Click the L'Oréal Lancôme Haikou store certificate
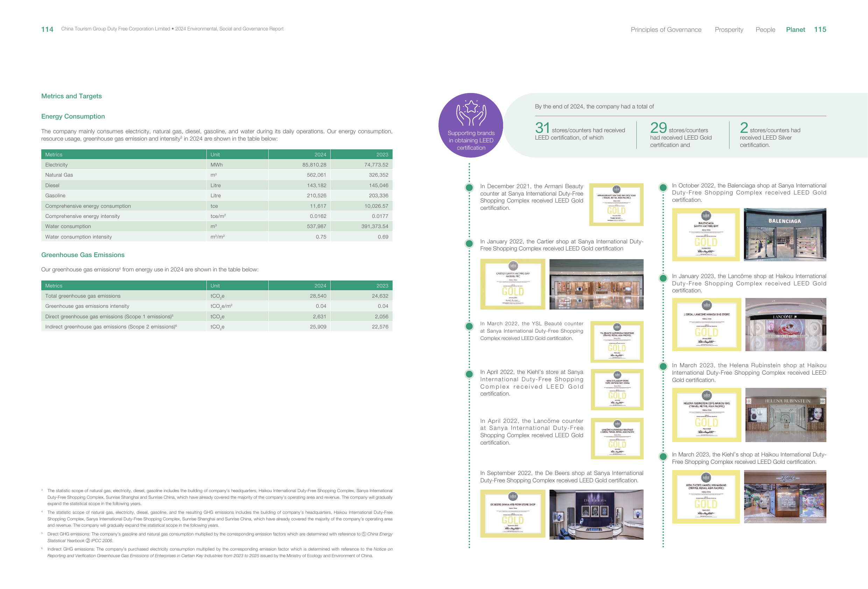 point(706,325)
